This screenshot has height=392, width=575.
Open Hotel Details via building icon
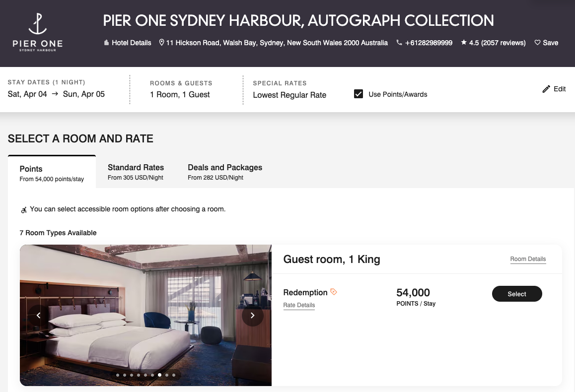click(x=106, y=43)
